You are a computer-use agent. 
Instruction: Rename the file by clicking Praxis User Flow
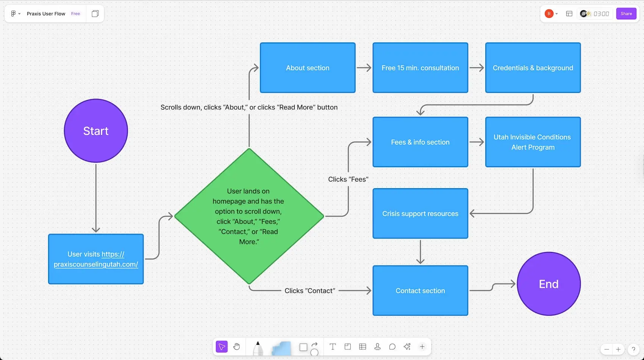coord(46,14)
